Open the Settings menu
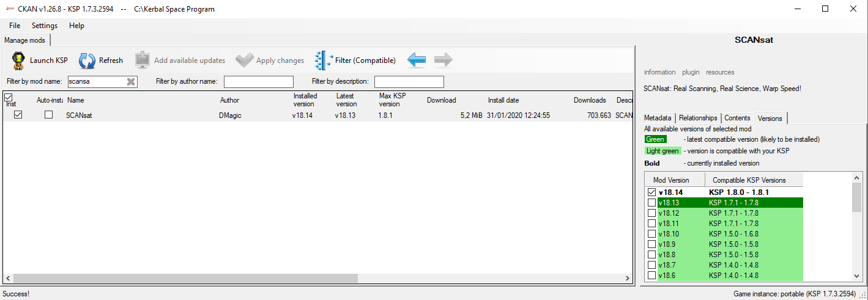The width and height of the screenshot is (868, 300). point(45,26)
